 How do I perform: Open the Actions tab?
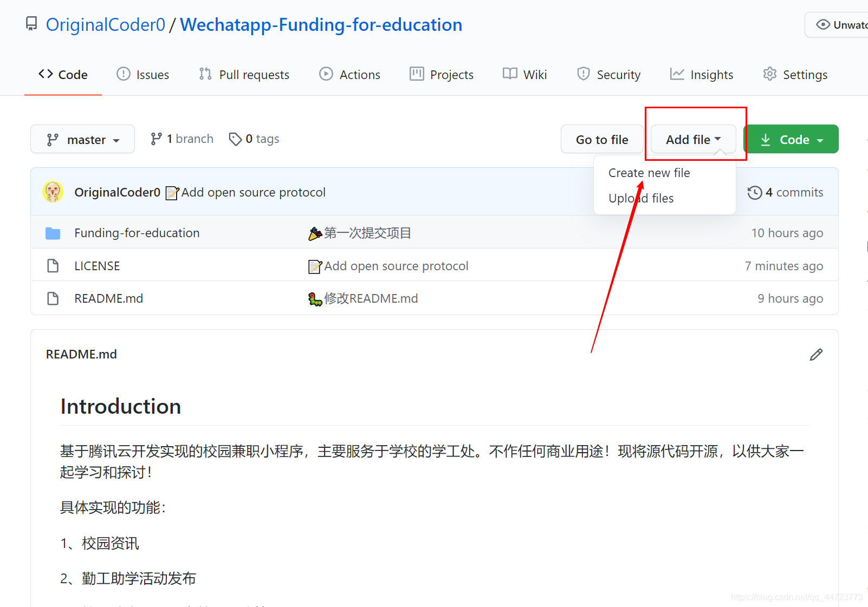coord(349,75)
